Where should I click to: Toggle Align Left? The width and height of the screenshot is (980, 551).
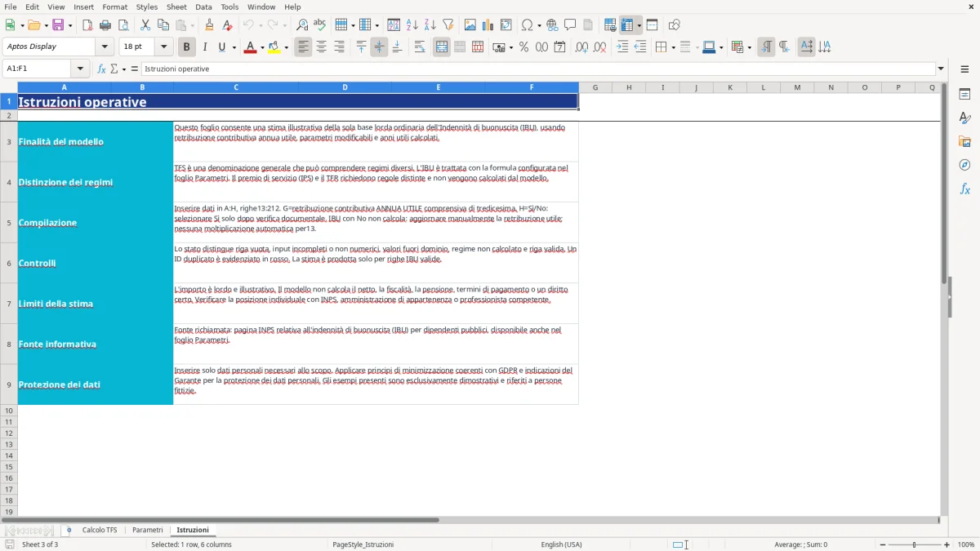point(304,47)
